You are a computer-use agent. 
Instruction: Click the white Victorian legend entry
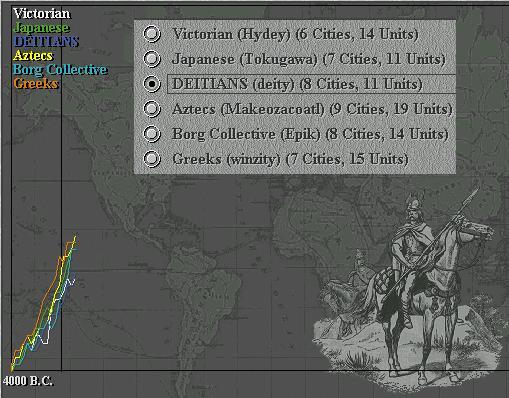42,14
